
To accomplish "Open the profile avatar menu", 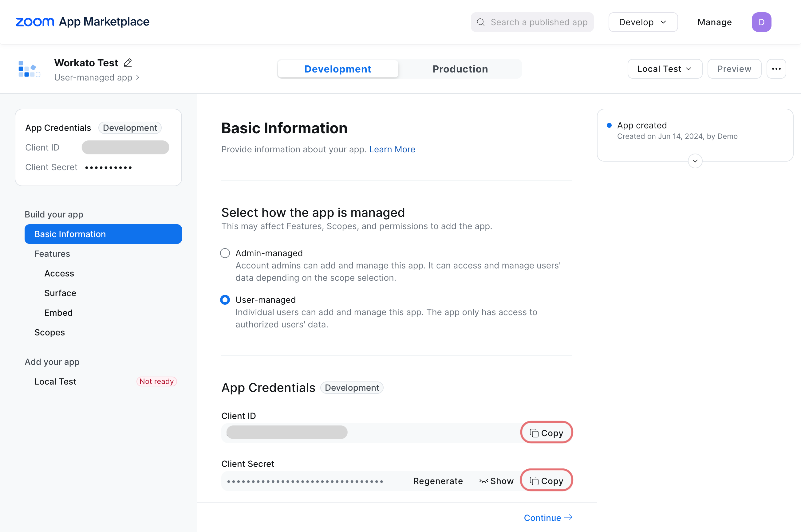I will click(x=762, y=22).
